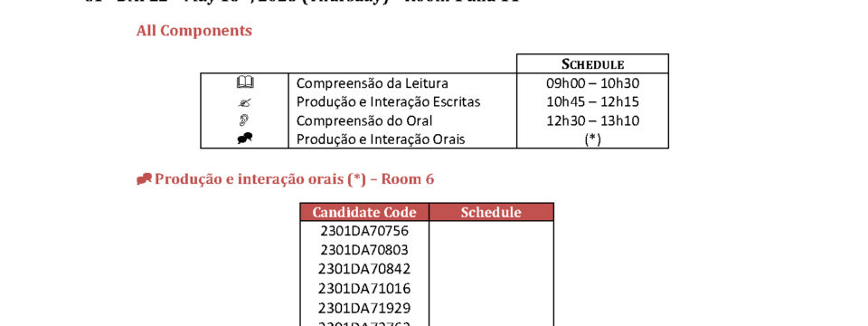Click the black speech bubbles icon
The height and width of the screenshot is (326, 868).
(245, 139)
